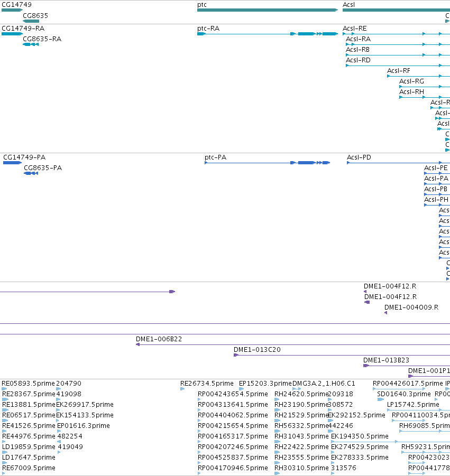Click the EK154133.5prime EST label
450x476 pixels.
(x=85, y=415)
